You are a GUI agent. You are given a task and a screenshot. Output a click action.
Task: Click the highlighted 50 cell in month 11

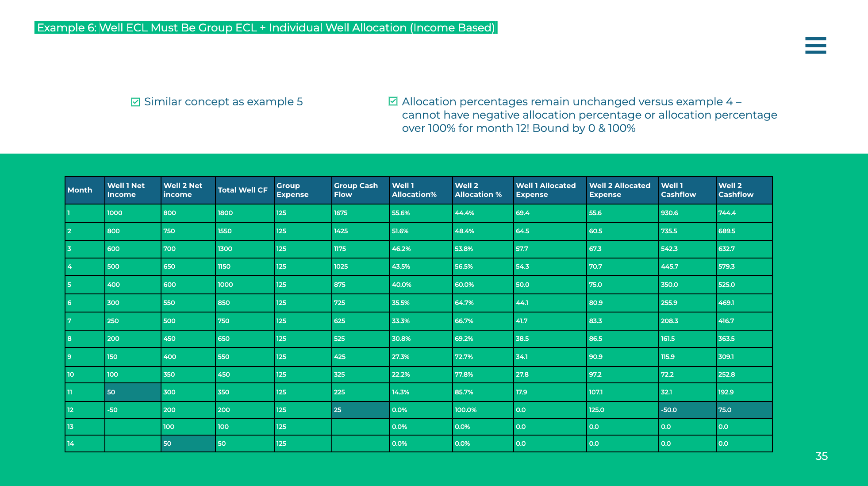pyautogui.click(x=132, y=392)
